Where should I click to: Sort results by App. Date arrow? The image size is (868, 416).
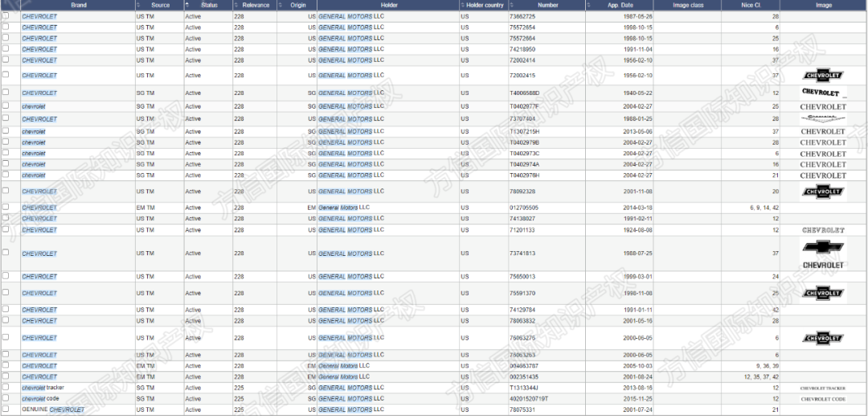coord(589,5)
